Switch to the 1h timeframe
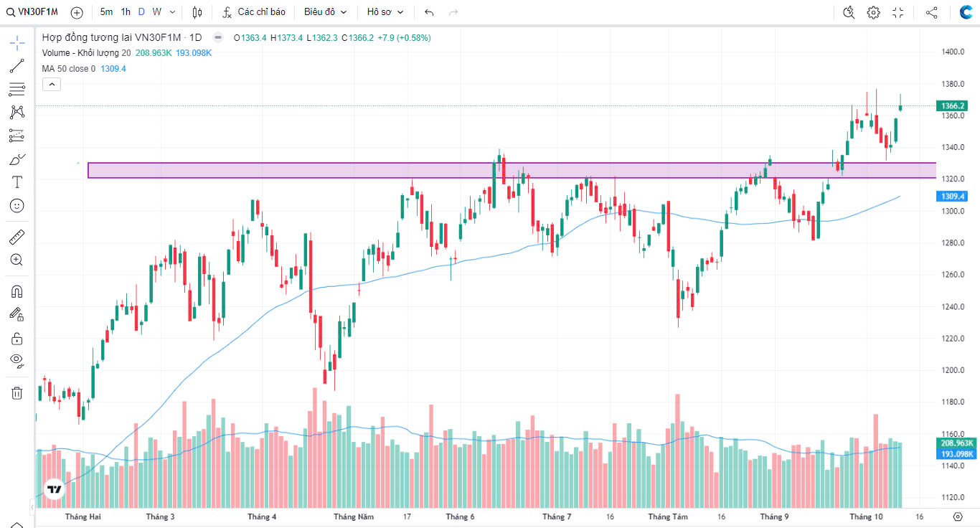Image resolution: width=980 pixels, height=528 pixels. pos(126,12)
